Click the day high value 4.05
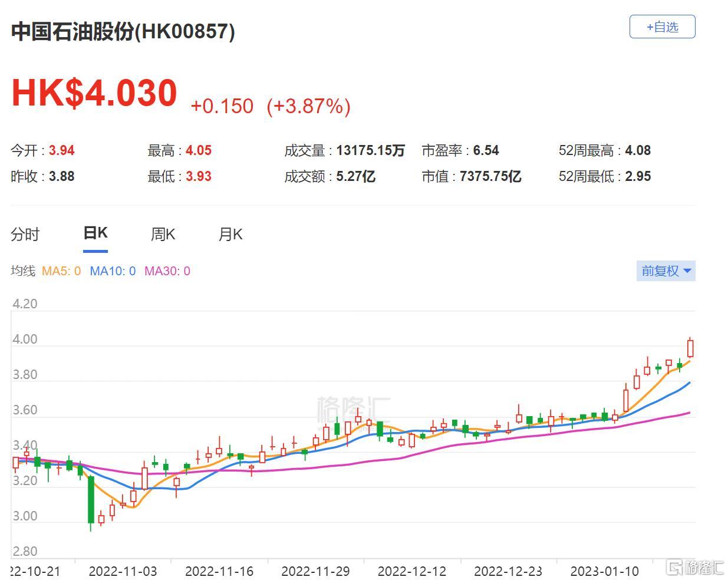 [199, 150]
